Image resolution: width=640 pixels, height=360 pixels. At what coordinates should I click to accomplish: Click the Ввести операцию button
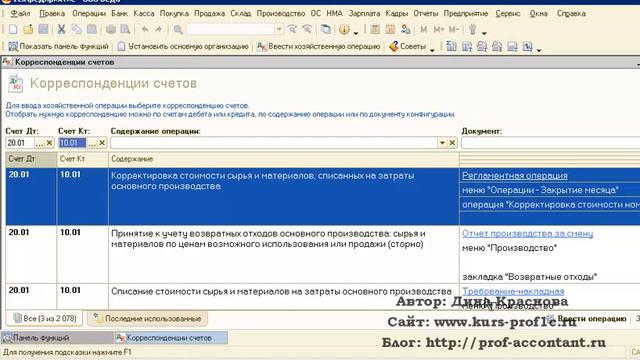587,318
